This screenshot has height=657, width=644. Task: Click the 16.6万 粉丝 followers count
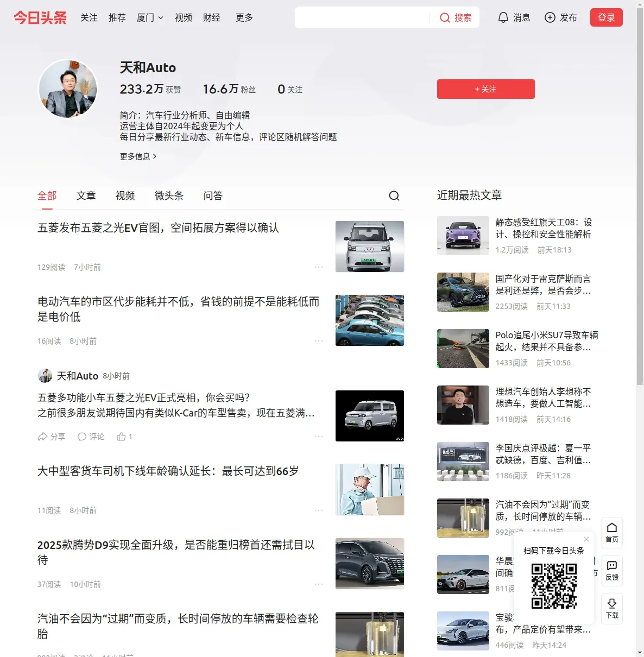click(229, 89)
